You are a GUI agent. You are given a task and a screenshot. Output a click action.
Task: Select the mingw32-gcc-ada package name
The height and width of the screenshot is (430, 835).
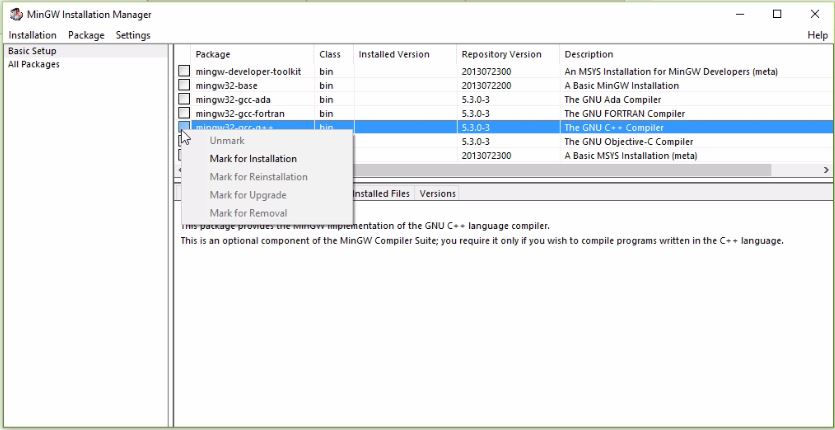(233, 100)
